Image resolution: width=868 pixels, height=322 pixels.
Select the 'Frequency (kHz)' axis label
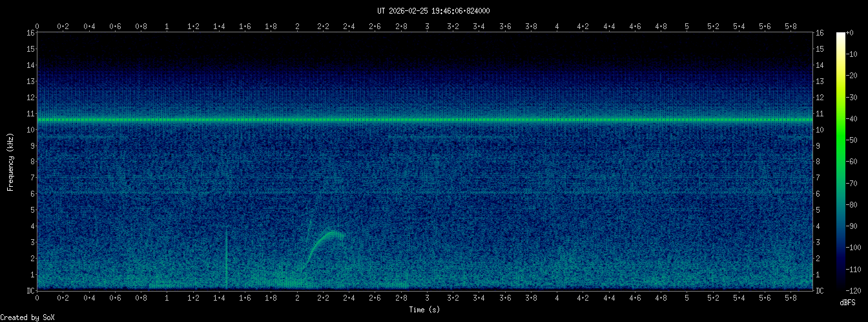click(10, 160)
